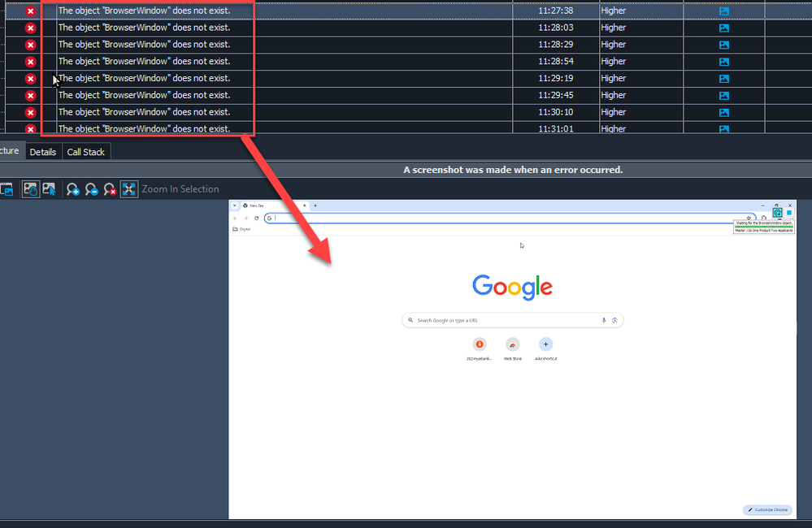This screenshot has width=812, height=528.
Task: Click the Web Store shortcut tile
Action: coord(513,349)
